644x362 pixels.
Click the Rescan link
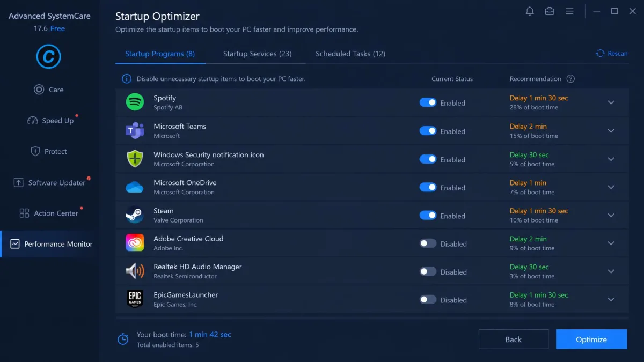618,53
